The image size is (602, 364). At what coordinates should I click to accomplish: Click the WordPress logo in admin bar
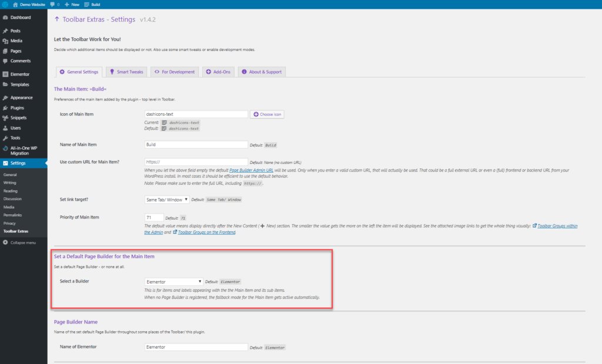[5, 4]
